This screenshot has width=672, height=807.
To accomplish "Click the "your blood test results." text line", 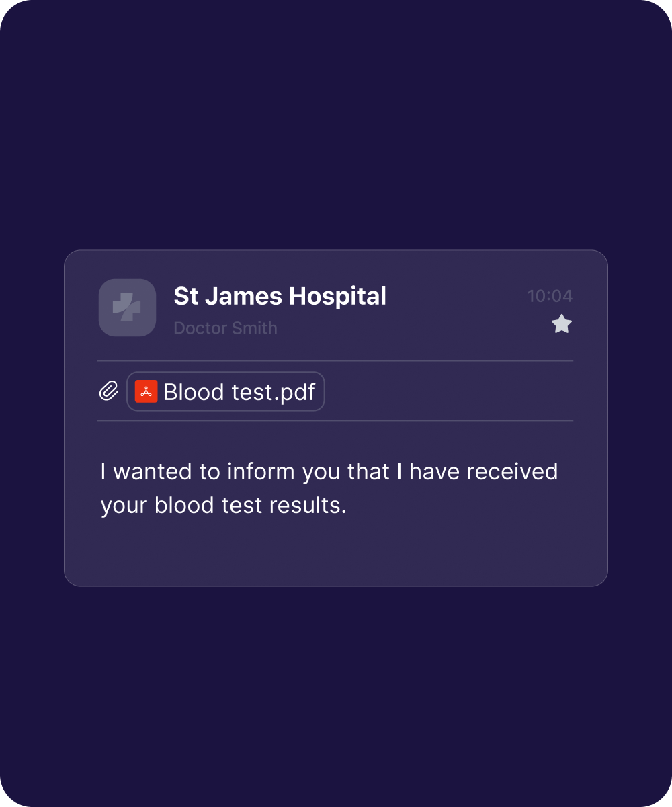I will (223, 505).
